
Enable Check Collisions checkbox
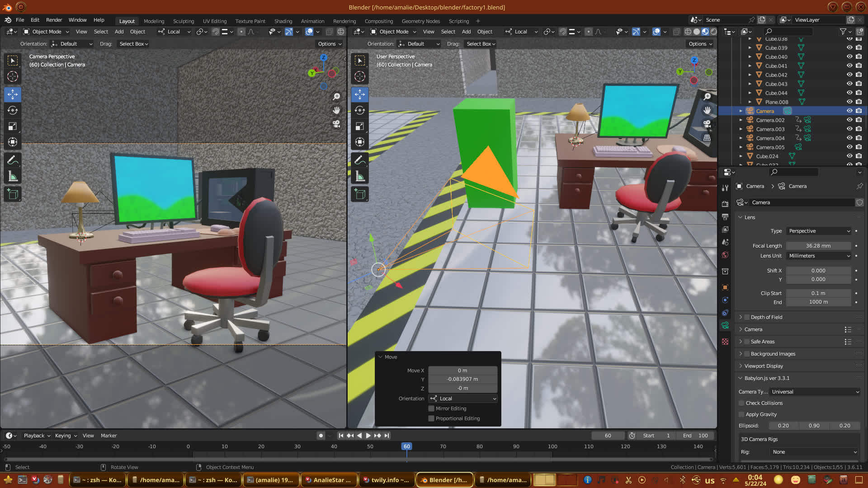[x=741, y=403]
